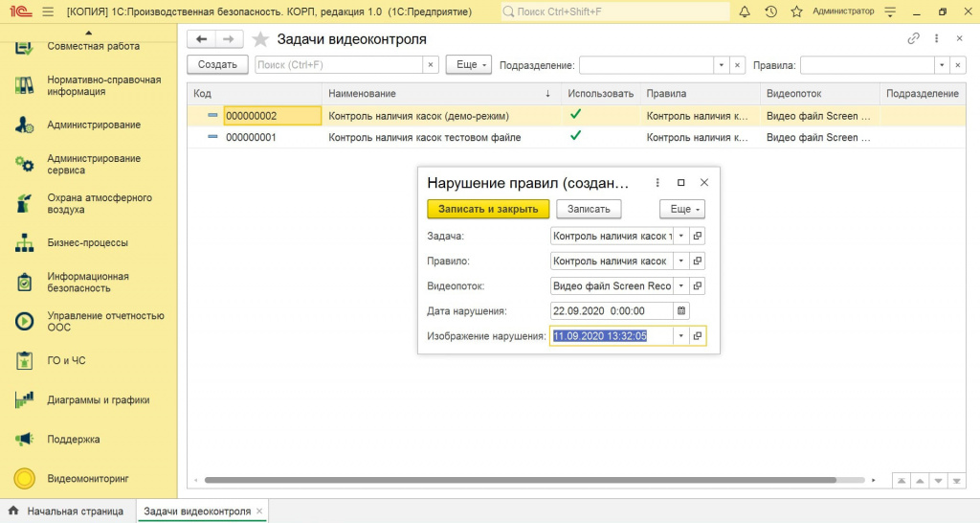This screenshot has height=523, width=980.
Task: Open the list form's three-dot menu
Action: pyautogui.click(x=936, y=38)
